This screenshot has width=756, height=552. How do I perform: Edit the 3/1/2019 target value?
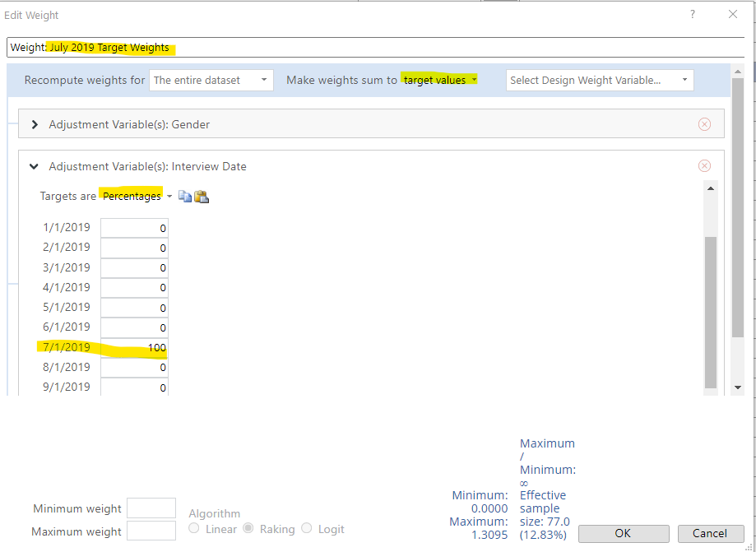(135, 267)
